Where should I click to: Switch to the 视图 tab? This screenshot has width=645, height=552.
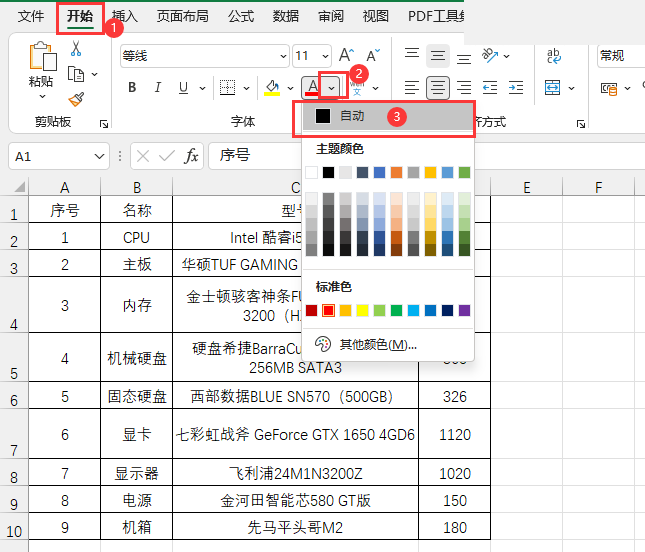[x=376, y=16]
